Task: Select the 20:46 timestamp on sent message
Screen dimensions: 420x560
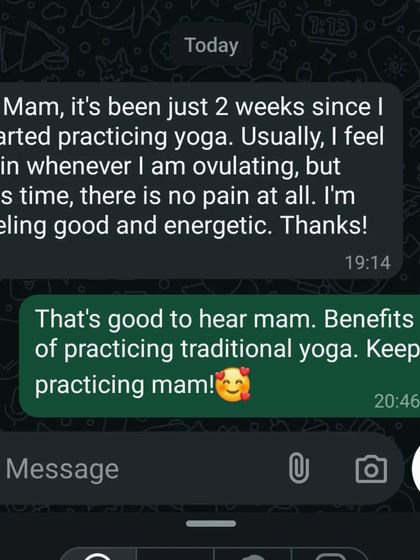Action: [397, 401]
